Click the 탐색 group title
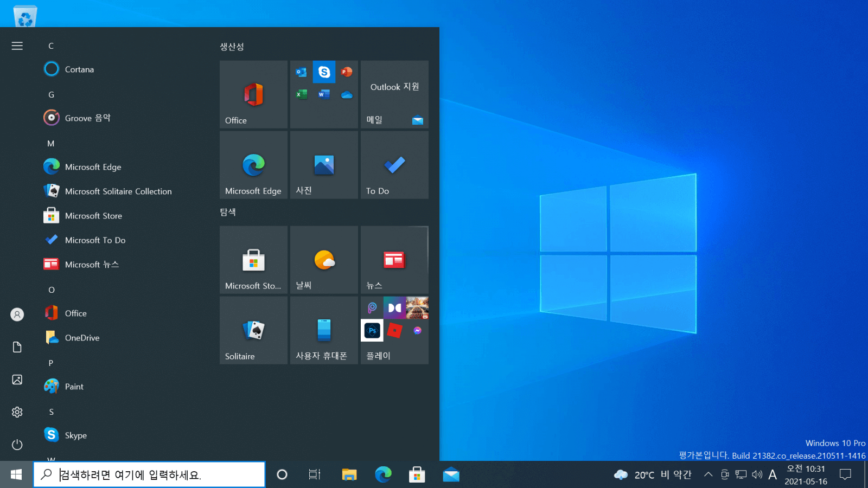The height and width of the screenshot is (488, 868). (228, 212)
